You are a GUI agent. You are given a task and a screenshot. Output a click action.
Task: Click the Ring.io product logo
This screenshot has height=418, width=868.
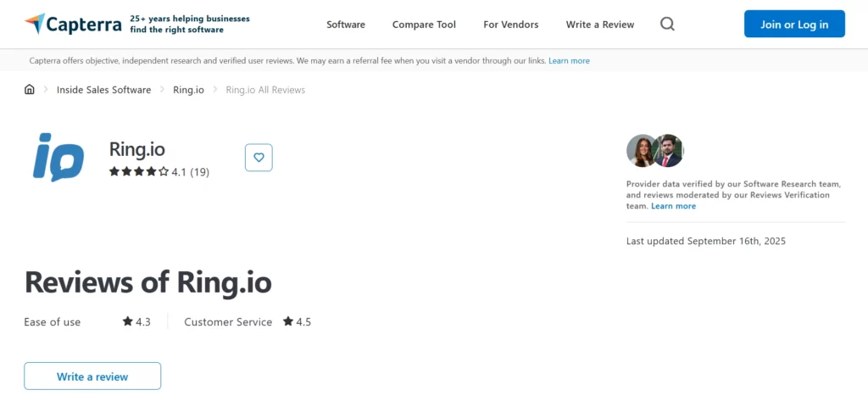pos(58,157)
